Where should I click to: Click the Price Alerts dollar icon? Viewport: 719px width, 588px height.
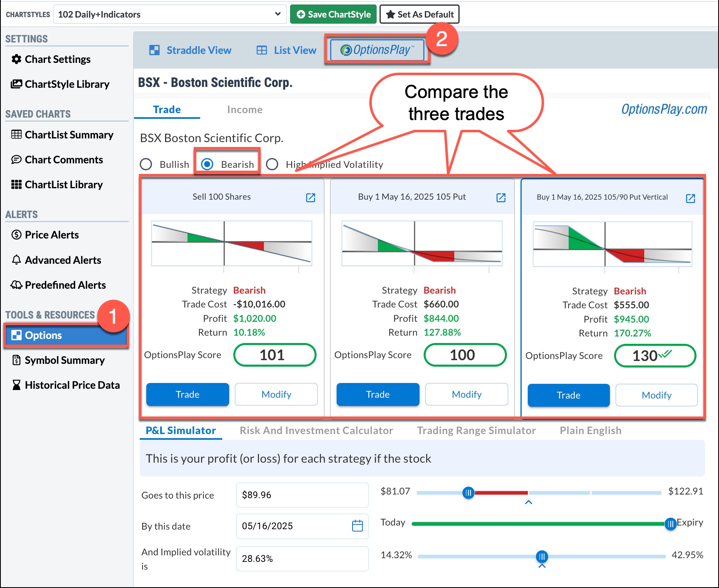(16, 235)
